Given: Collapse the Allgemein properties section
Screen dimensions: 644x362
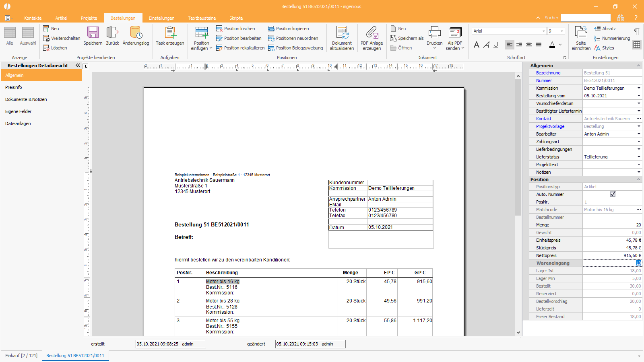Looking at the screenshot, I should pos(638,66).
